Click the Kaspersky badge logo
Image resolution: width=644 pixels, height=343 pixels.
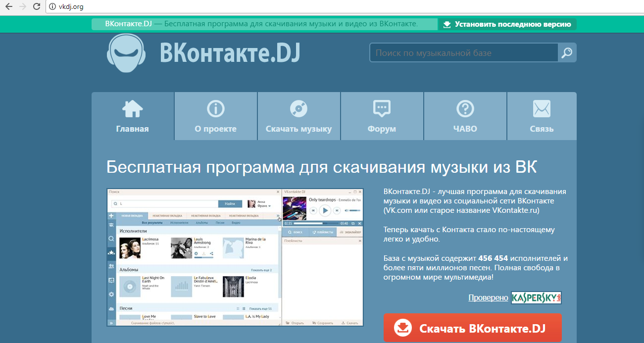click(536, 297)
